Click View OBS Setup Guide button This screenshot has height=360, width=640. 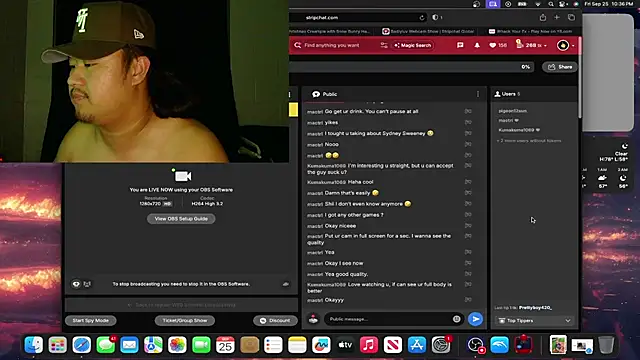[x=181, y=219]
